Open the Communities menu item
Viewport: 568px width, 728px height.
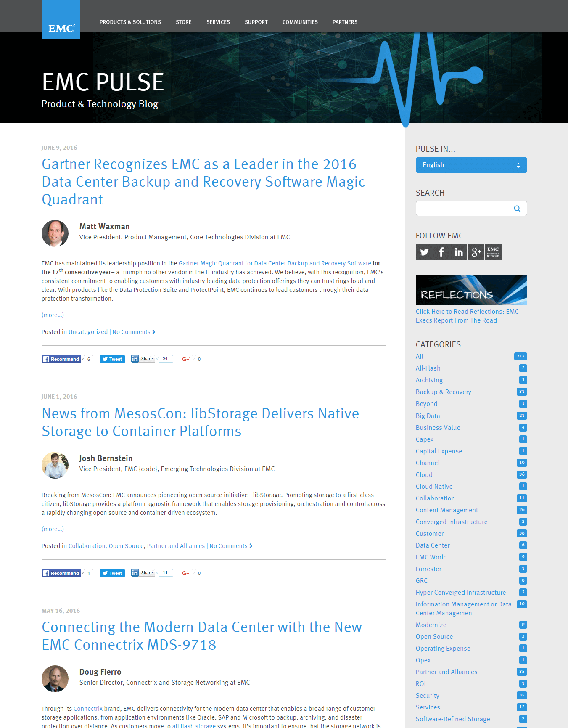click(x=300, y=22)
